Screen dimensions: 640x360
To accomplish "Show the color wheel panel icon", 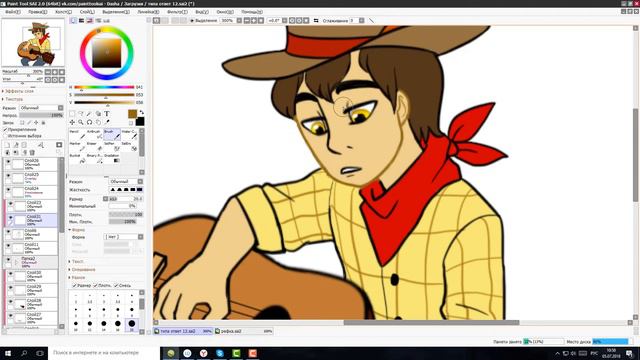I will [73, 20].
